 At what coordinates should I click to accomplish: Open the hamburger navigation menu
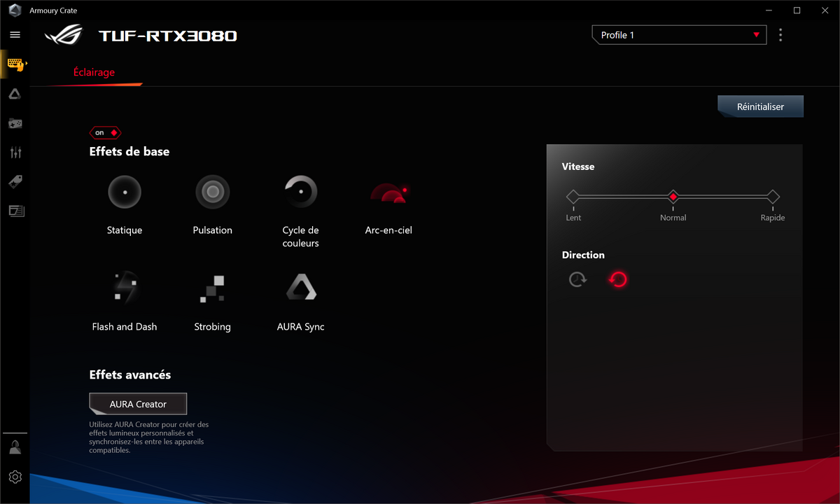[x=15, y=35]
